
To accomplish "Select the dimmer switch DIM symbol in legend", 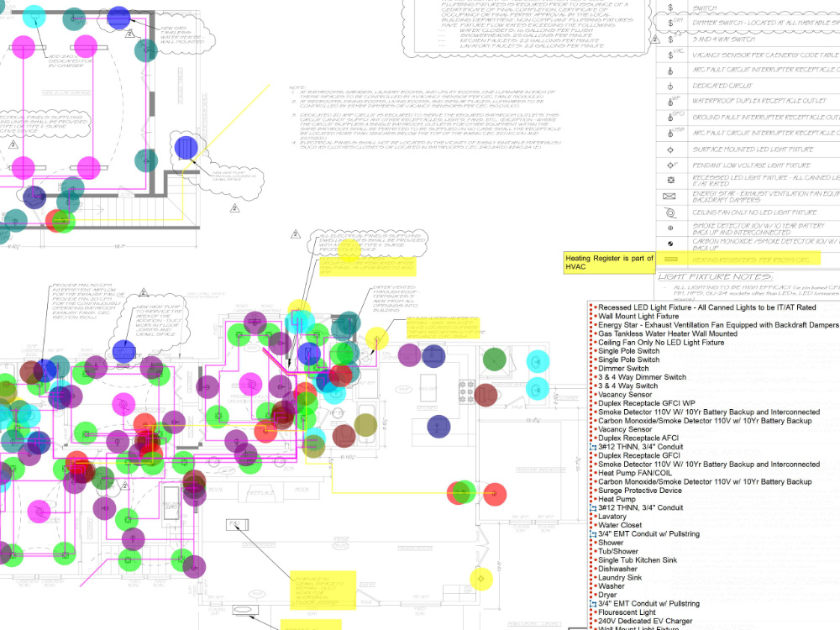I will click(674, 23).
